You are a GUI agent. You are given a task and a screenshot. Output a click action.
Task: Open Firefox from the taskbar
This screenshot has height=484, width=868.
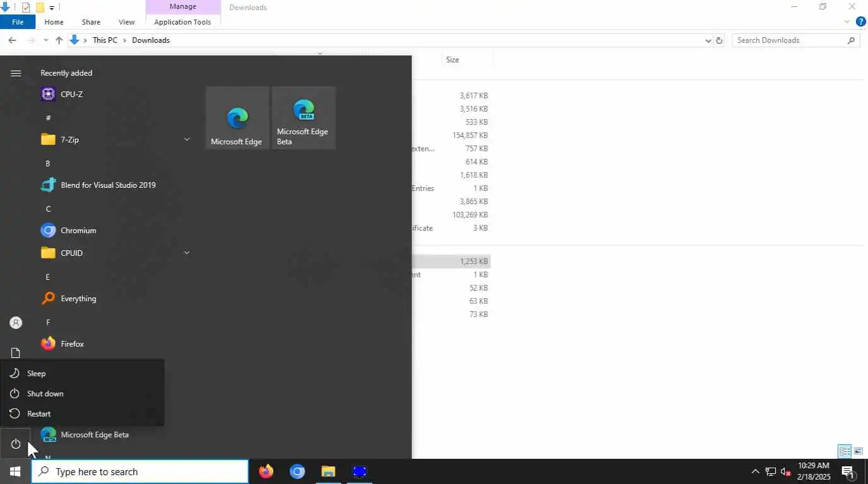(266, 471)
